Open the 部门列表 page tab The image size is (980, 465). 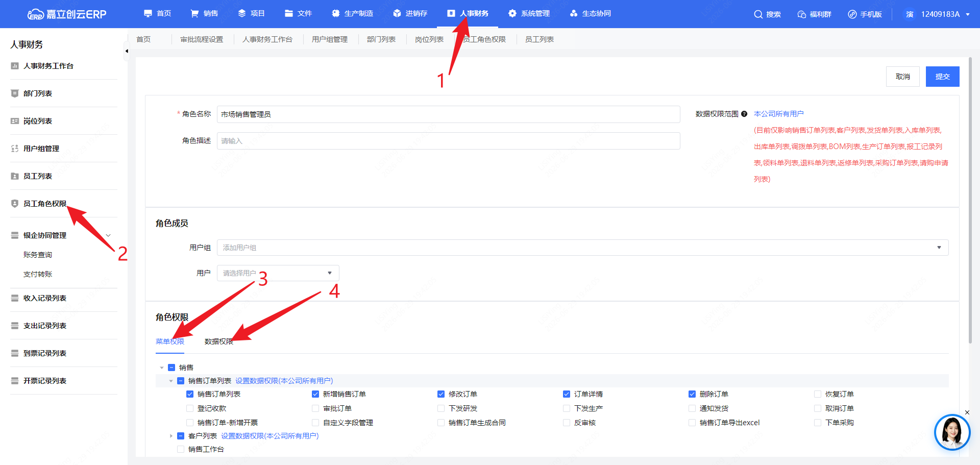(x=381, y=39)
